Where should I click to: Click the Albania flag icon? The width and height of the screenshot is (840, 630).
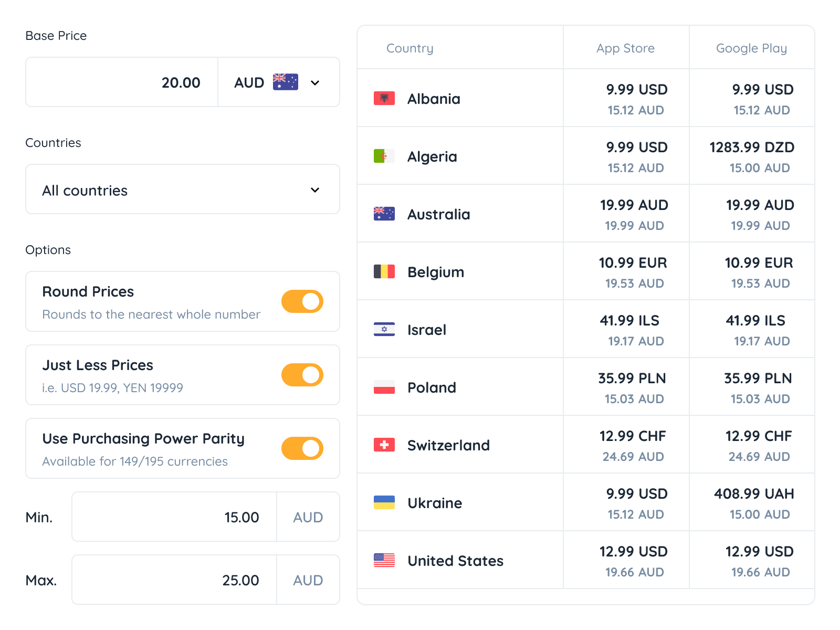tap(384, 98)
